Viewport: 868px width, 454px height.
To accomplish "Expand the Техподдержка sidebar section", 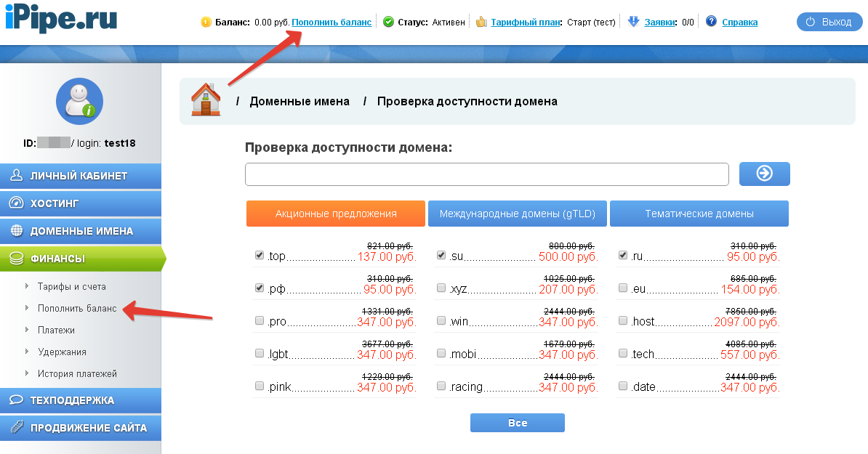I will 80,400.
